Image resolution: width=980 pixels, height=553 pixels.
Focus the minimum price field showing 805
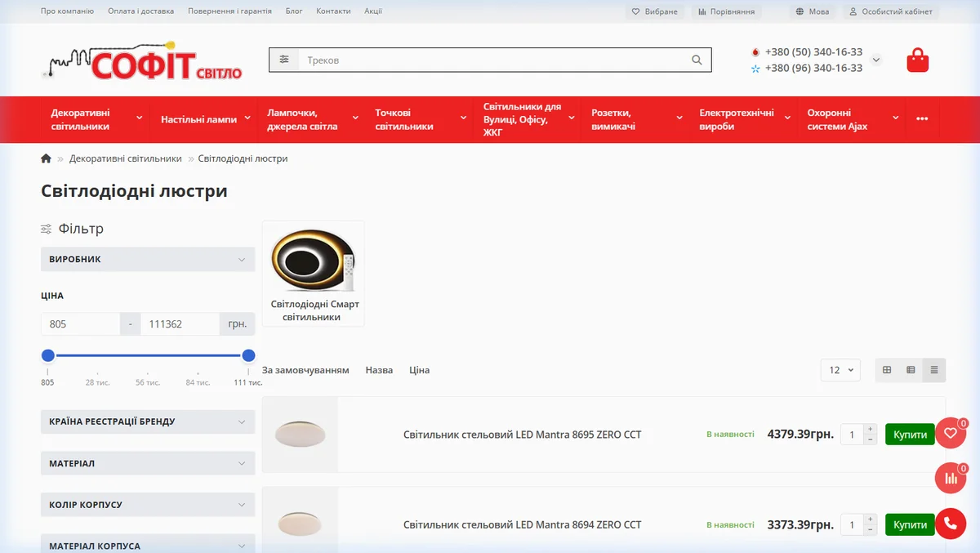(x=80, y=324)
